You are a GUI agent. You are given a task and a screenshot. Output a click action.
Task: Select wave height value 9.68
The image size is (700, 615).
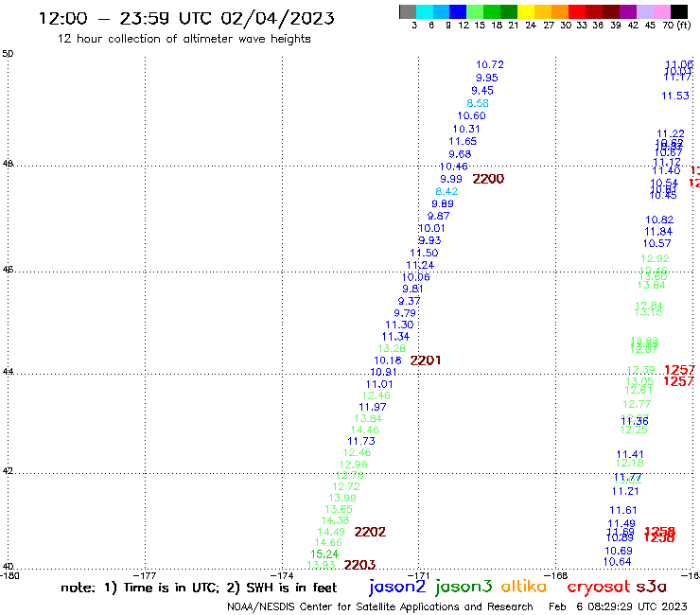pos(460,154)
